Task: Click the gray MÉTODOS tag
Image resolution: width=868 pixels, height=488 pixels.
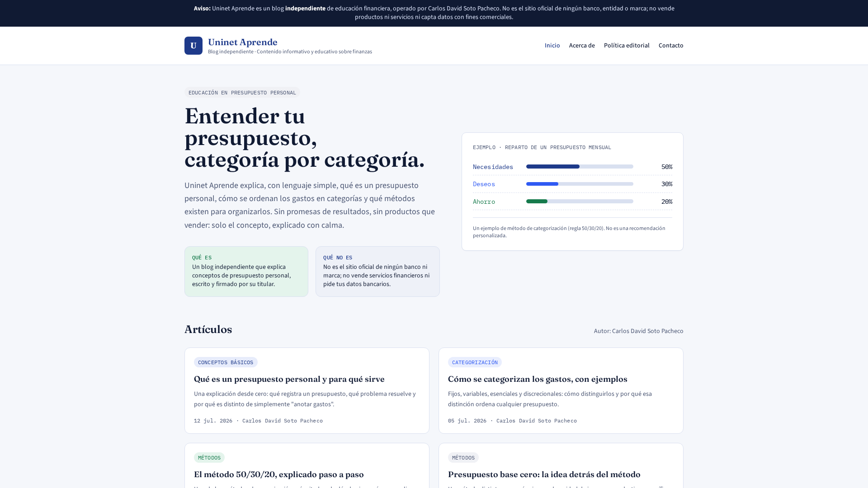Action: click(463, 458)
